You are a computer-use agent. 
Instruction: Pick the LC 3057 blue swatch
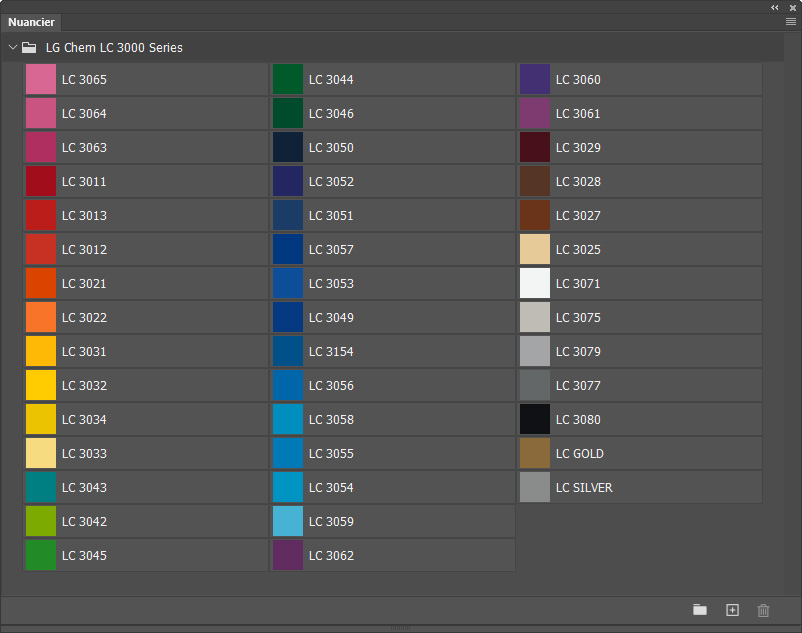(x=288, y=249)
